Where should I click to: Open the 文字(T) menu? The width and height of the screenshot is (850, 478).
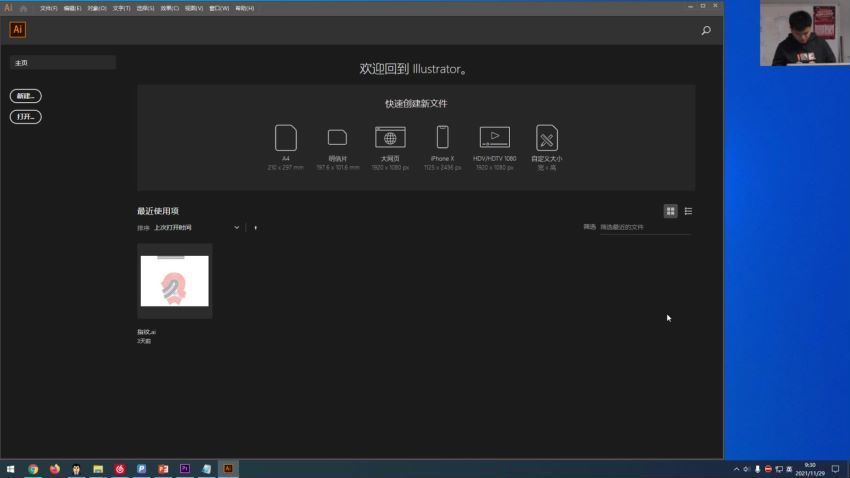point(121,8)
